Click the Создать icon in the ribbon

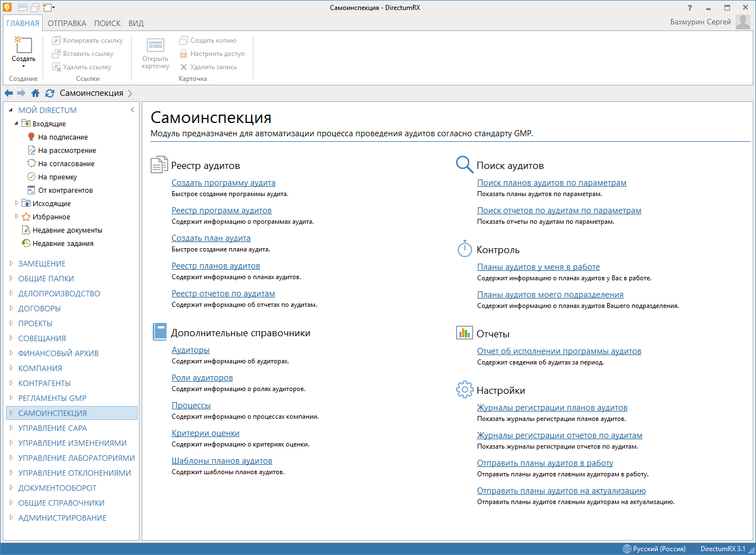(23, 45)
